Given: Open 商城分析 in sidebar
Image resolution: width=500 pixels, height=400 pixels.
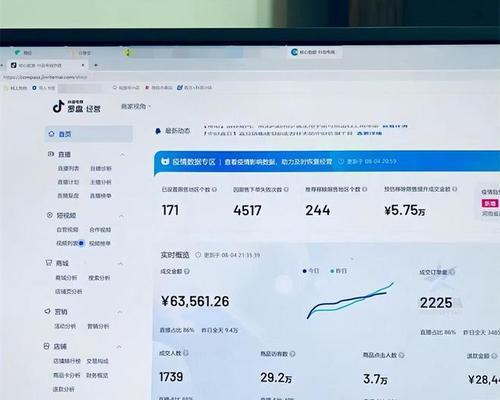Looking at the screenshot, I should (x=66, y=278).
